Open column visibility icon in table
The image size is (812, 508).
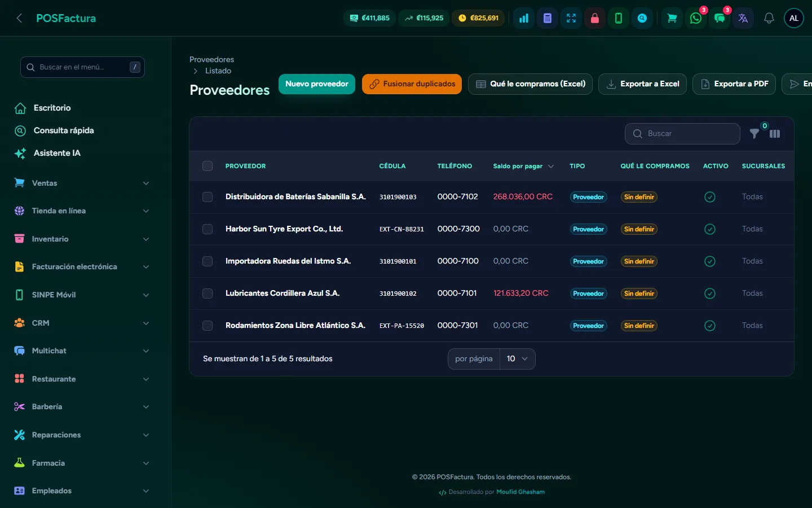[775, 134]
